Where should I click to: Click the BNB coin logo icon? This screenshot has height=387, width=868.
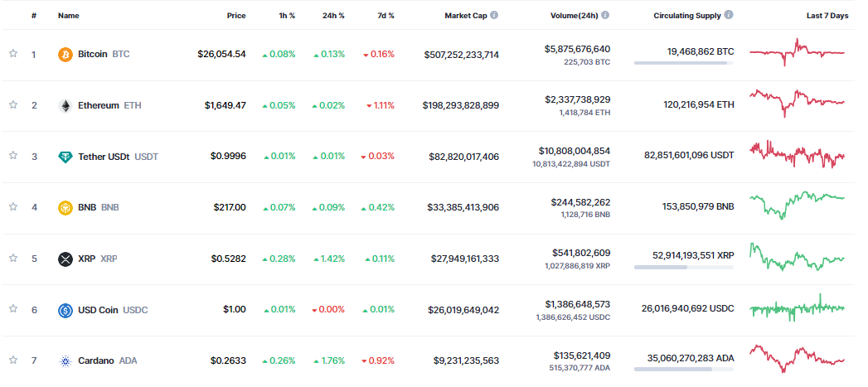pyautogui.click(x=65, y=207)
